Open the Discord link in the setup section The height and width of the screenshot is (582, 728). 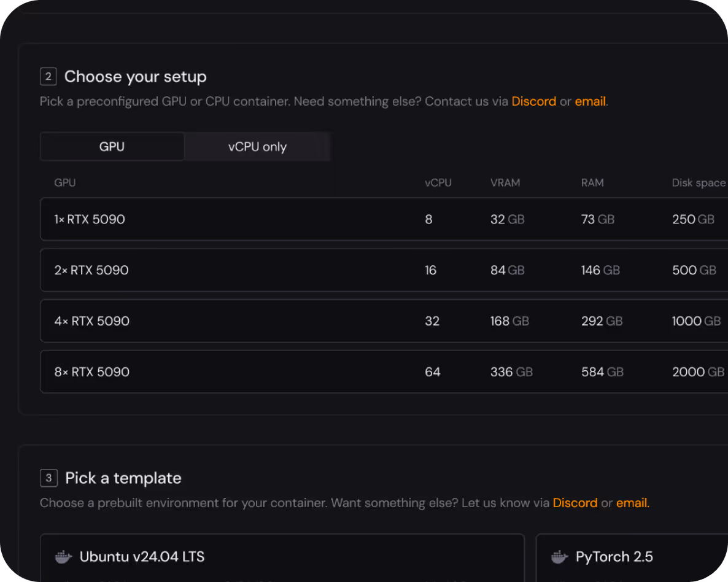point(533,101)
